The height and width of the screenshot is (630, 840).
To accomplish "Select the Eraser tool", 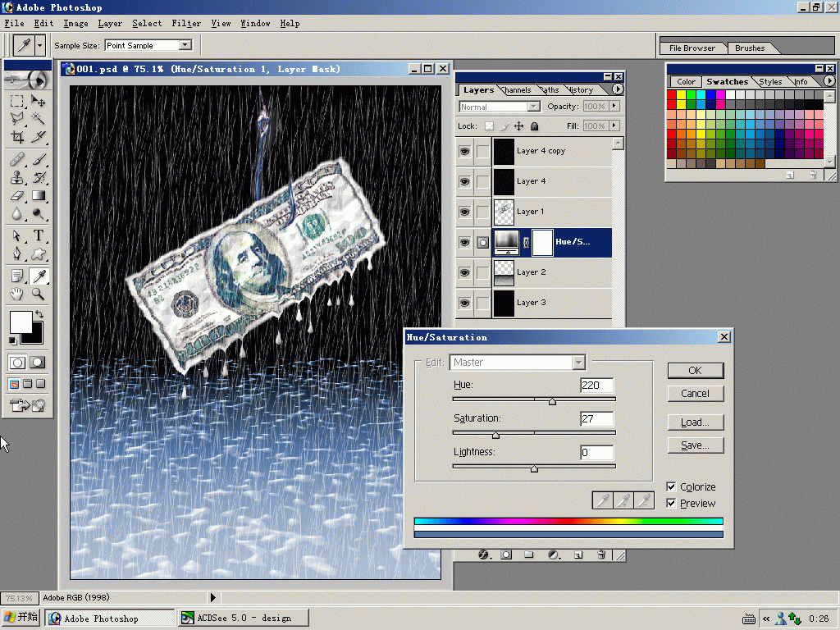I will click(17, 195).
